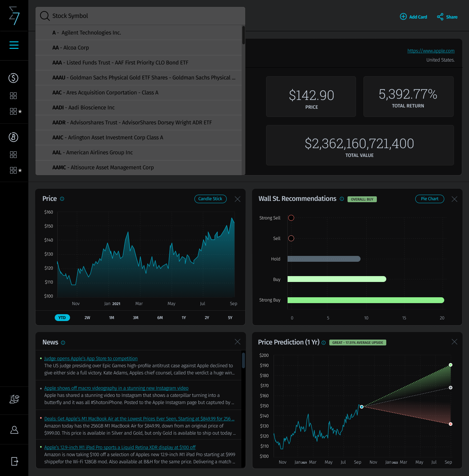Choose AAA - Listed Funds Trust option
Image resolution: width=469 pixels, height=476 pixels.
coord(138,63)
